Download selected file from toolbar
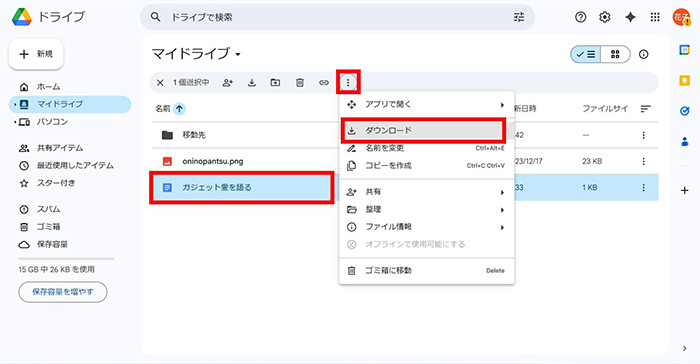700x364 pixels. click(x=252, y=83)
